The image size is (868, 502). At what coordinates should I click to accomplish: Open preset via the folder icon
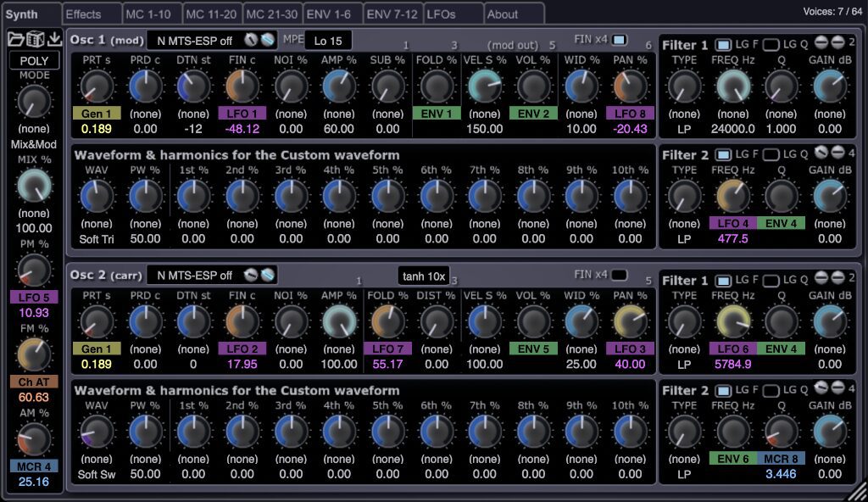[x=15, y=39]
